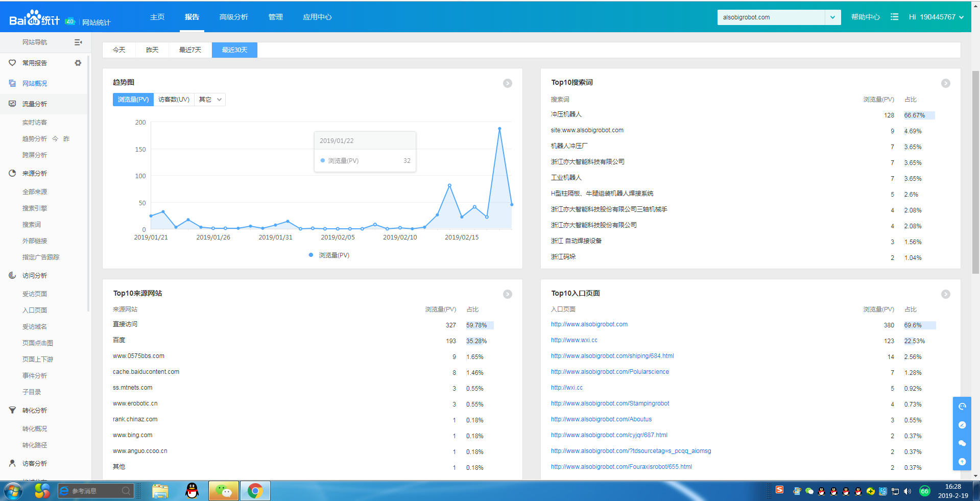Open details arrow for the Top10搜索词 panel
This screenshot has height=501, width=980.
[x=945, y=83]
